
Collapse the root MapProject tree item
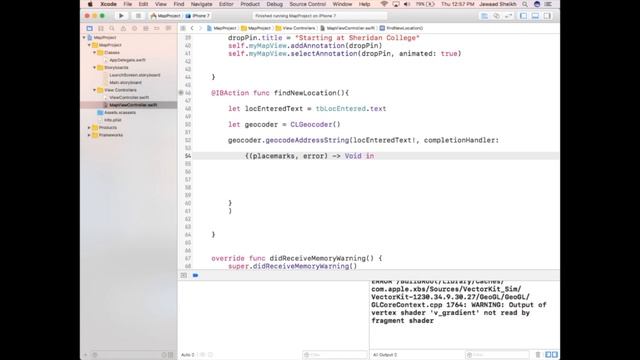point(84,38)
